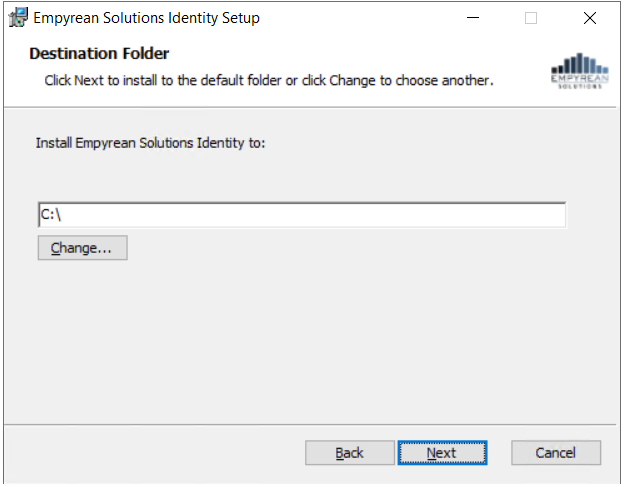The width and height of the screenshot is (624, 487).
Task: Go Back to previous setup step
Action: [x=349, y=453]
